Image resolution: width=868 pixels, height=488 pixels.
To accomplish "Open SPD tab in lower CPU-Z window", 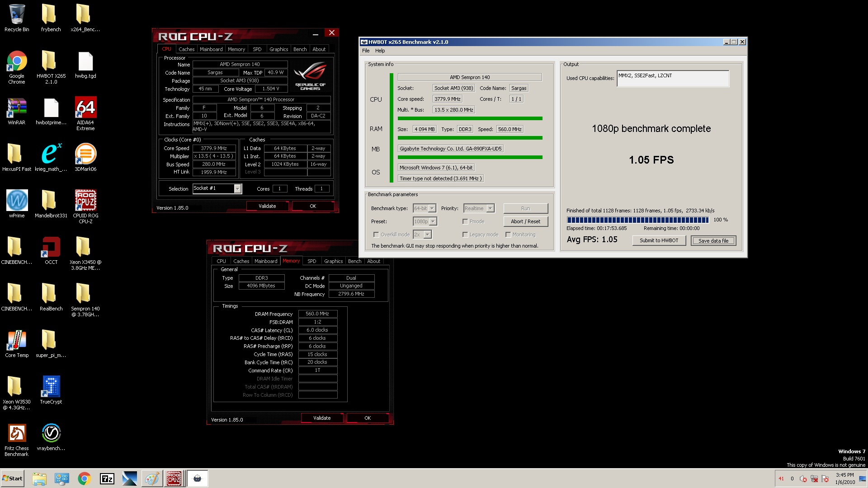I will 312,261.
